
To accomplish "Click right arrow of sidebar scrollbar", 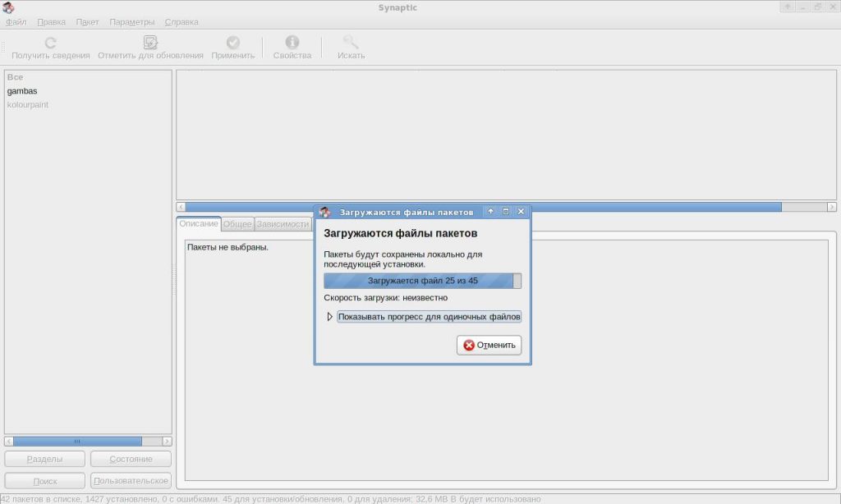I will coord(167,442).
